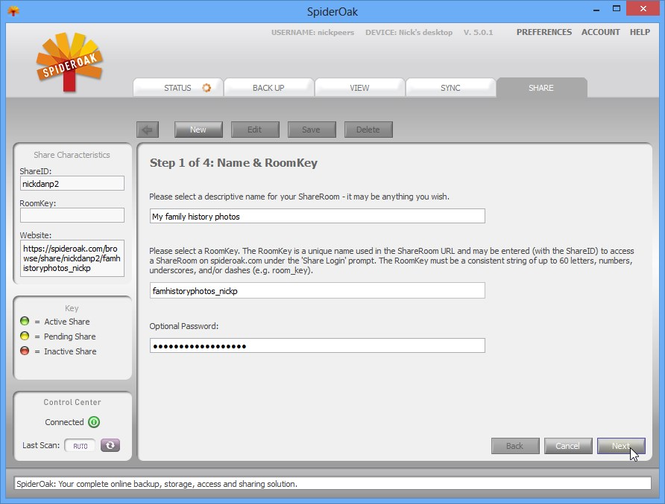This screenshot has height=504, width=665.
Task: Click the Edit button
Action: [x=255, y=130]
